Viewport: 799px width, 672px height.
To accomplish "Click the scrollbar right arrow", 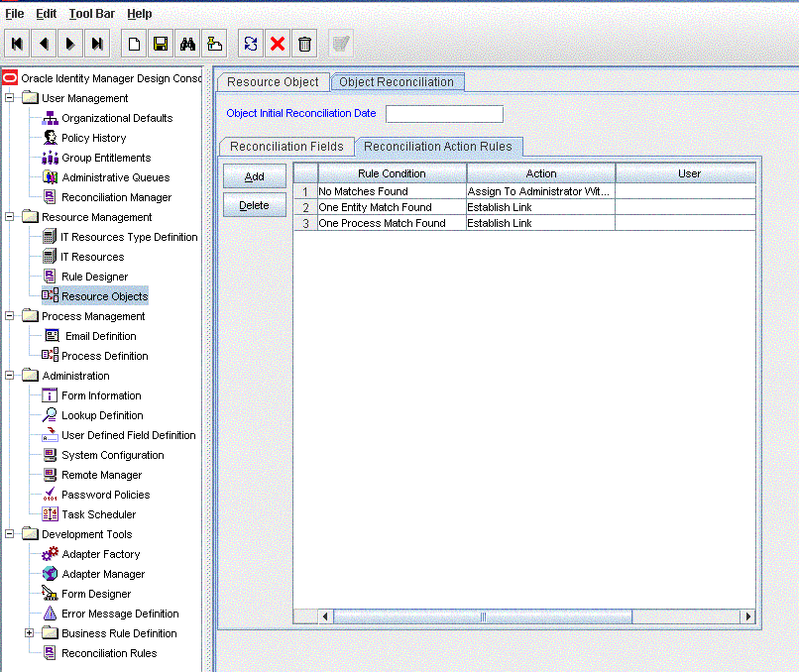I will pyautogui.click(x=747, y=616).
